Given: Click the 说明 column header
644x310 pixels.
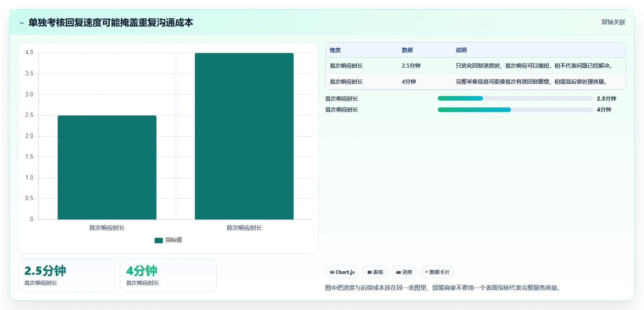Looking at the screenshot, I should 461,50.
